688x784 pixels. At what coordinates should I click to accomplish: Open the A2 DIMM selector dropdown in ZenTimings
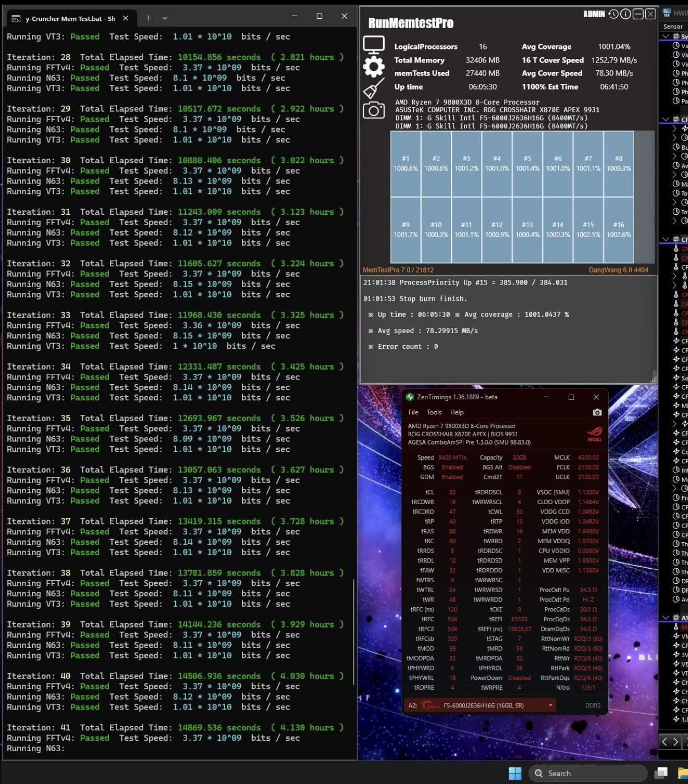tap(480, 705)
